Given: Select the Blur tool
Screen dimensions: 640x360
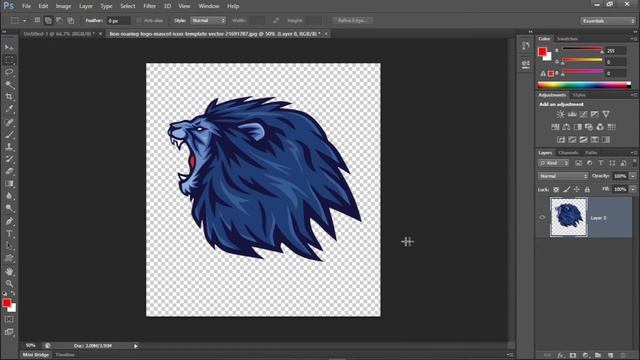Looking at the screenshot, I should pos(9,196).
